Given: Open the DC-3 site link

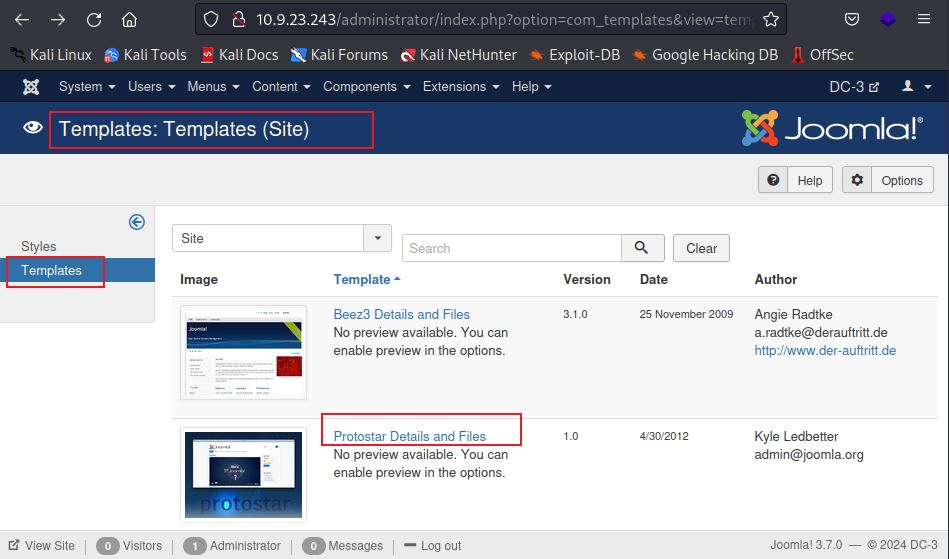Looking at the screenshot, I should point(853,87).
